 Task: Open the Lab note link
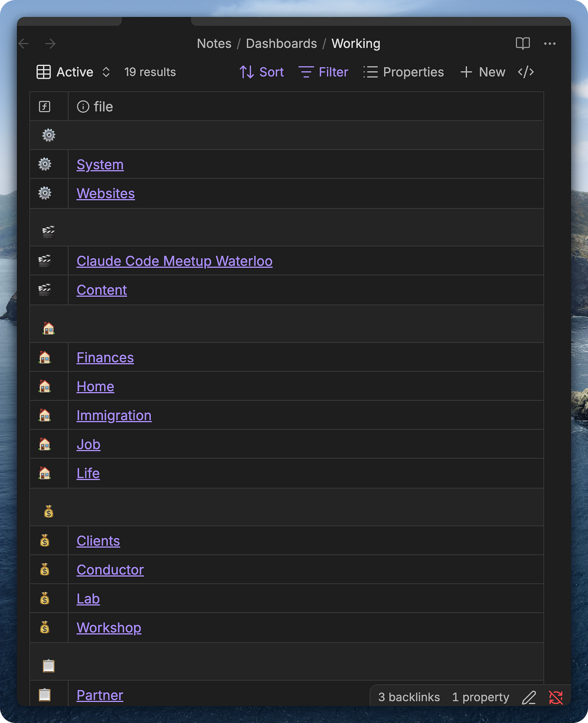point(88,599)
